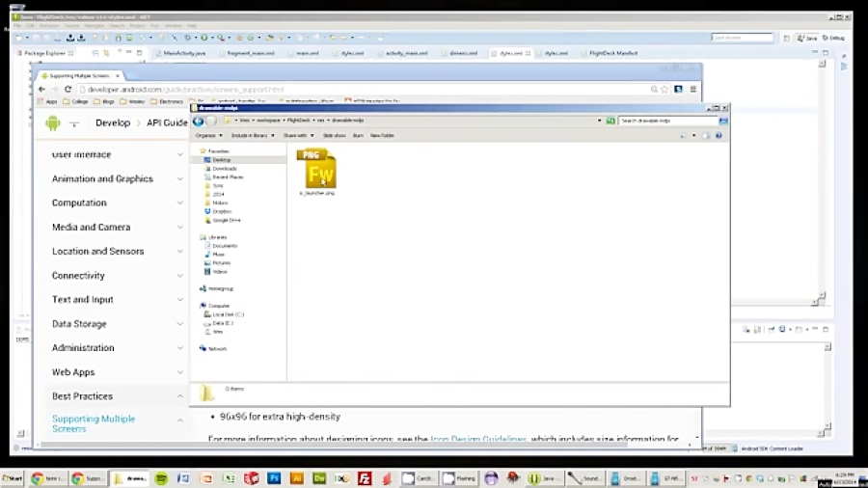Click 'res' in Explorer breadcrumb path
This screenshot has height=488, width=868.
[320, 121]
